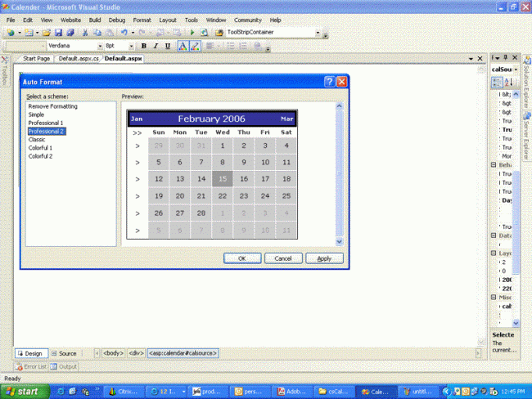This screenshot has width=532, height=399.
Task: Switch to Source view
Action: tap(64, 353)
